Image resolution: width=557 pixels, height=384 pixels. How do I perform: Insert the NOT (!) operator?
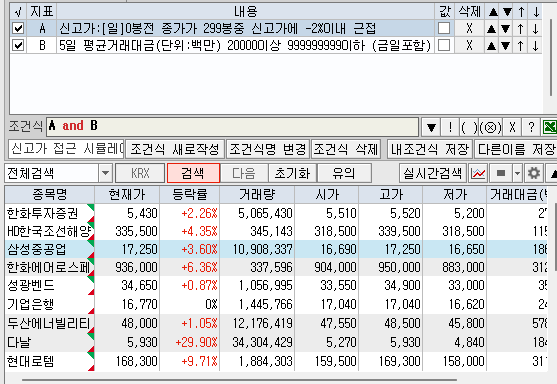[450, 127]
